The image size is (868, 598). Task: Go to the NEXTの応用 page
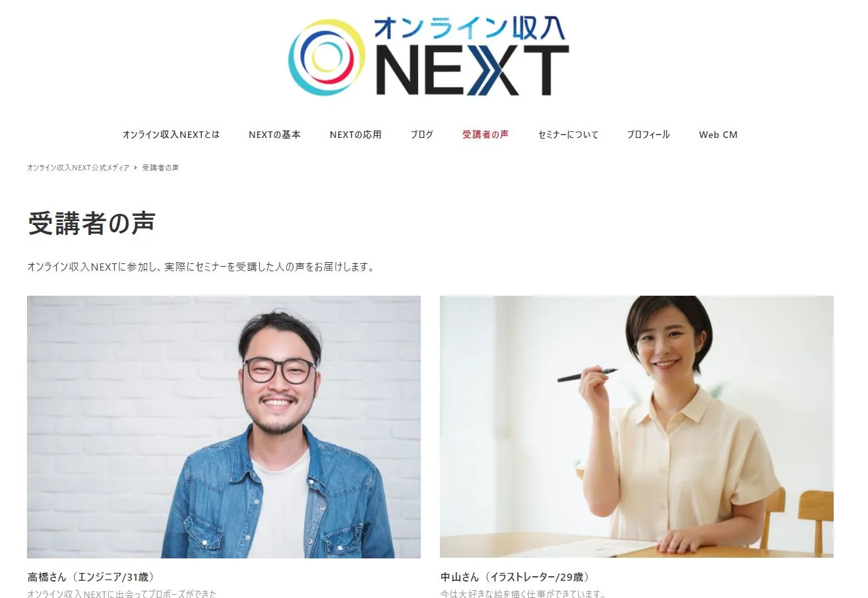356,135
